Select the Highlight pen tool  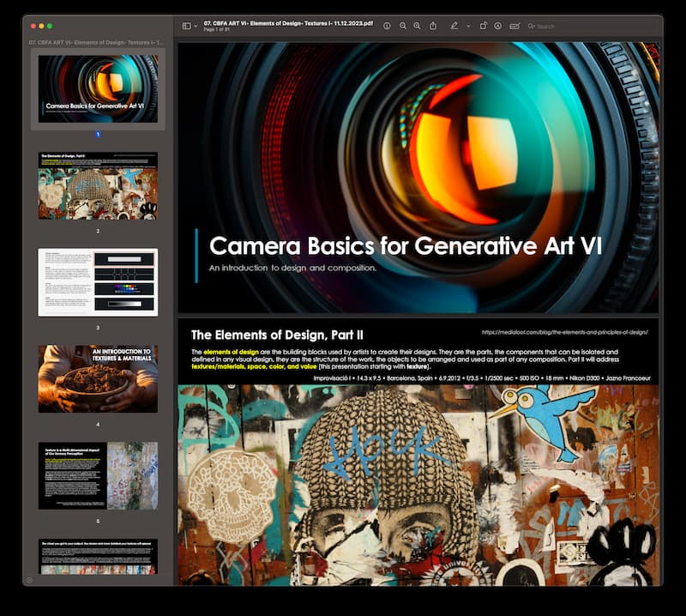[x=454, y=27]
